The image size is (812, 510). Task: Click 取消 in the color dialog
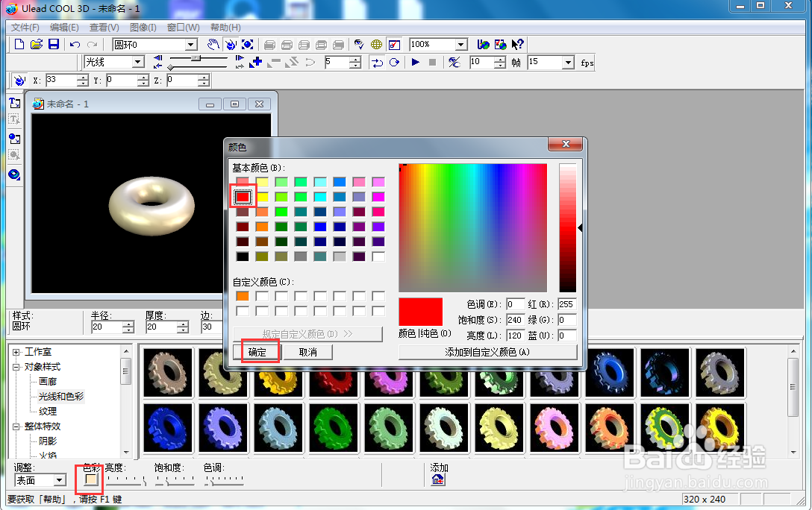pyautogui.click(x=307, y=352)
